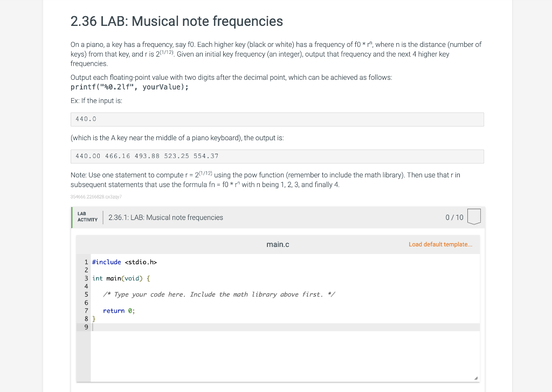This screenshot has height=392, width=552.
Task: Click line number 1 in the gutter
Action: [x=85, y=262]
